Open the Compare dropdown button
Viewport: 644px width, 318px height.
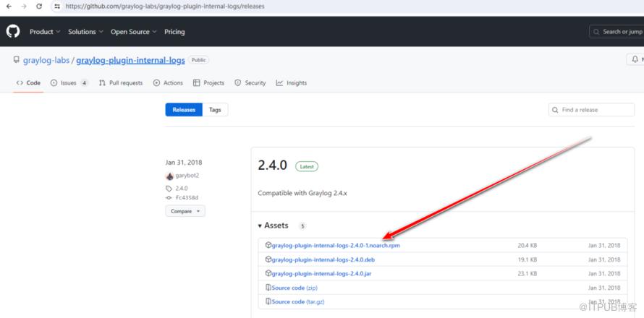(x=185, y=211)
